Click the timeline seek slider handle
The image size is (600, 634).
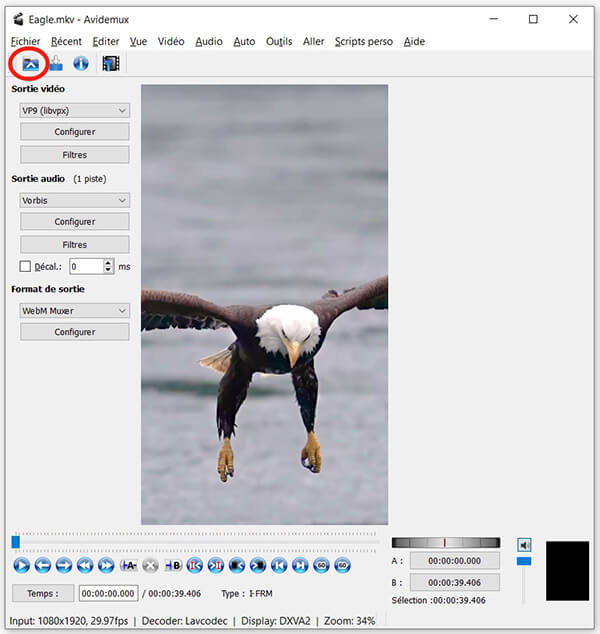[15, 542]
